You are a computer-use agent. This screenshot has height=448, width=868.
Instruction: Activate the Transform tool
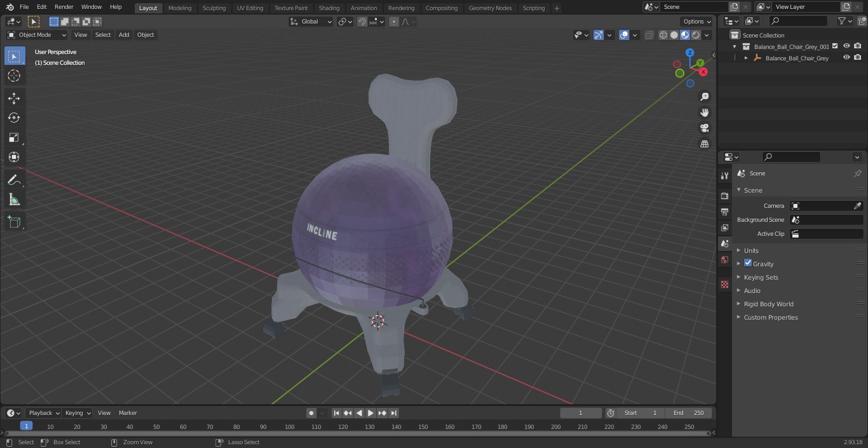tap(14, 157)
